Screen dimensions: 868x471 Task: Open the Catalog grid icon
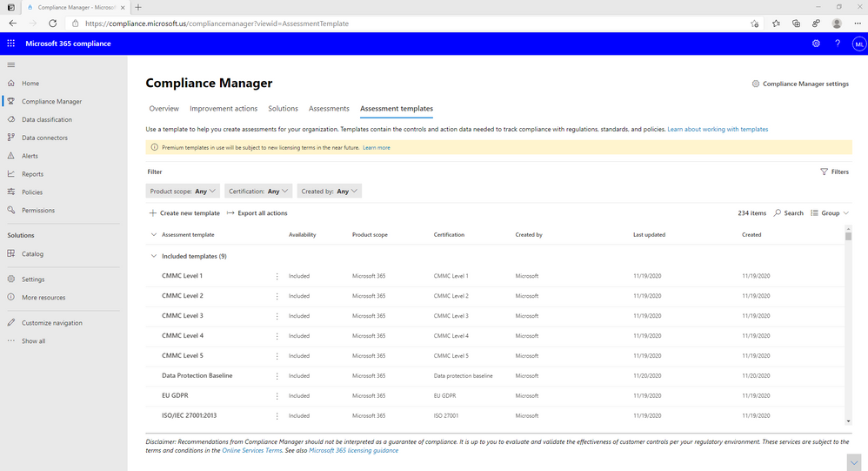tap(11, 253)
